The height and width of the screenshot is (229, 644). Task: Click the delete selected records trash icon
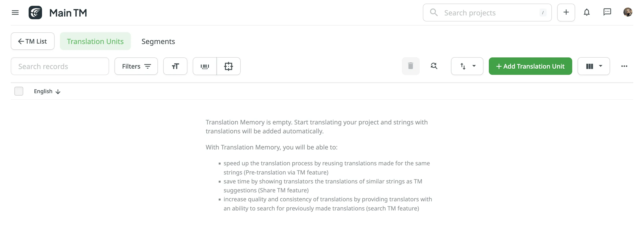(411, 66)
